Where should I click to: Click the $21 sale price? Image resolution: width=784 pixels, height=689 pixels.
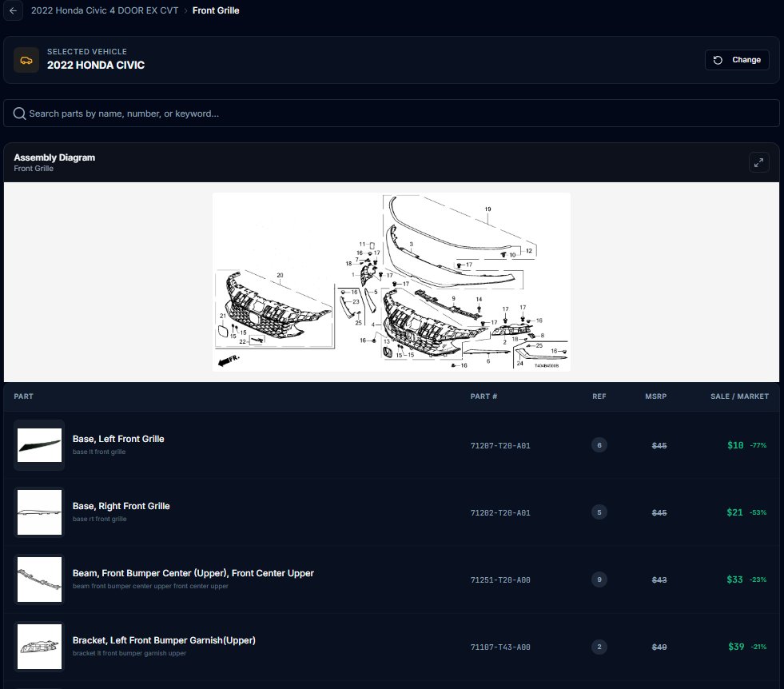point(734,512)
